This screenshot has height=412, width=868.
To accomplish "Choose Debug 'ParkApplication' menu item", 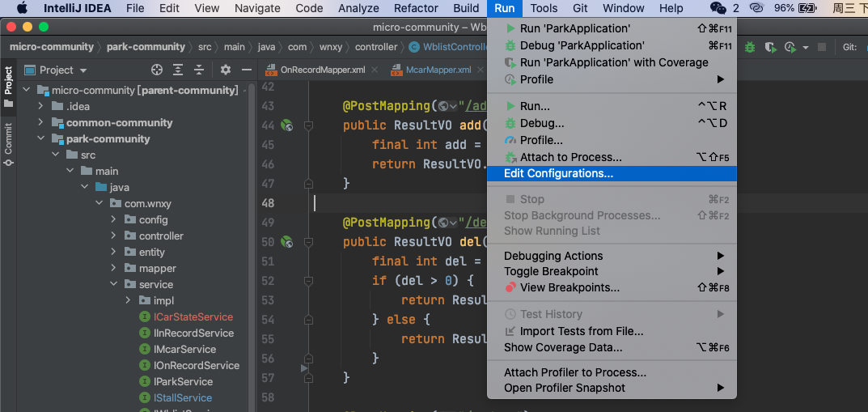I will tap(612, 45).
